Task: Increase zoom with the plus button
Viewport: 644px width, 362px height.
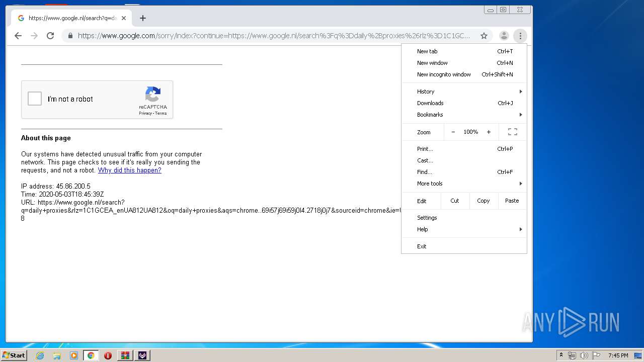Action: point(489,132)
